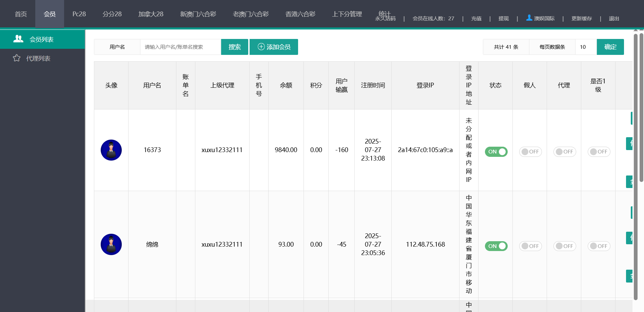
Task: Click the 确定 button
Action: pos(610,47)
